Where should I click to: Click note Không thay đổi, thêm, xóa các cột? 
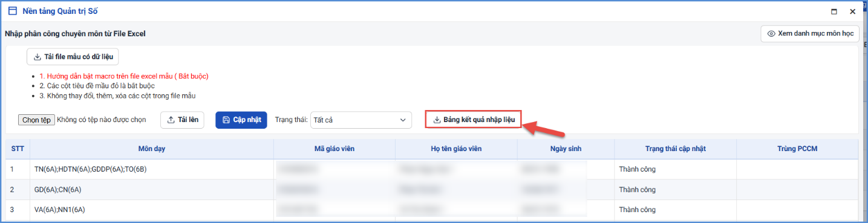click(x=117, y=95)
